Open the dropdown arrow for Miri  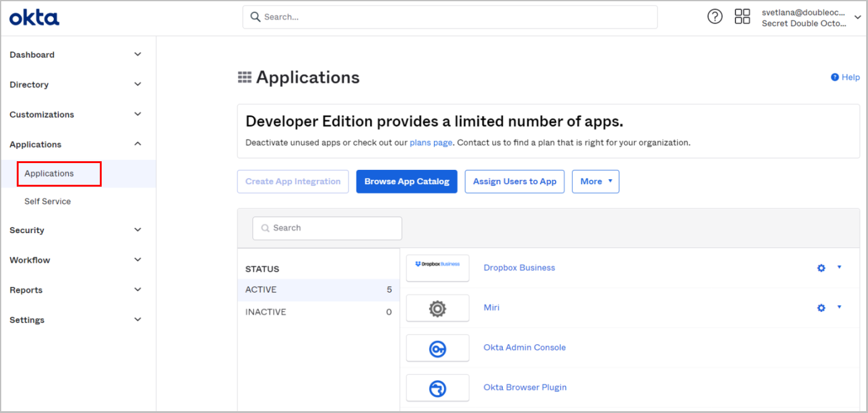pos(839,307)
